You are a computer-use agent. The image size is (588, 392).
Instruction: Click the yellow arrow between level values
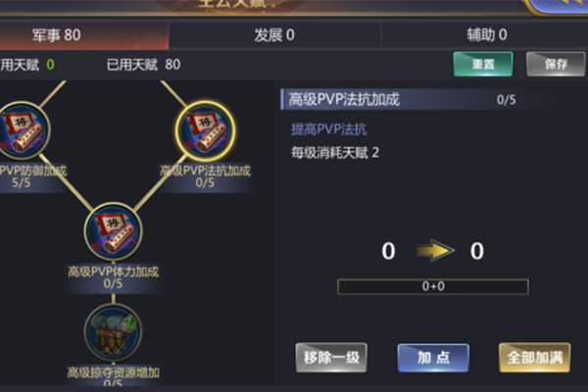point(433,251)
